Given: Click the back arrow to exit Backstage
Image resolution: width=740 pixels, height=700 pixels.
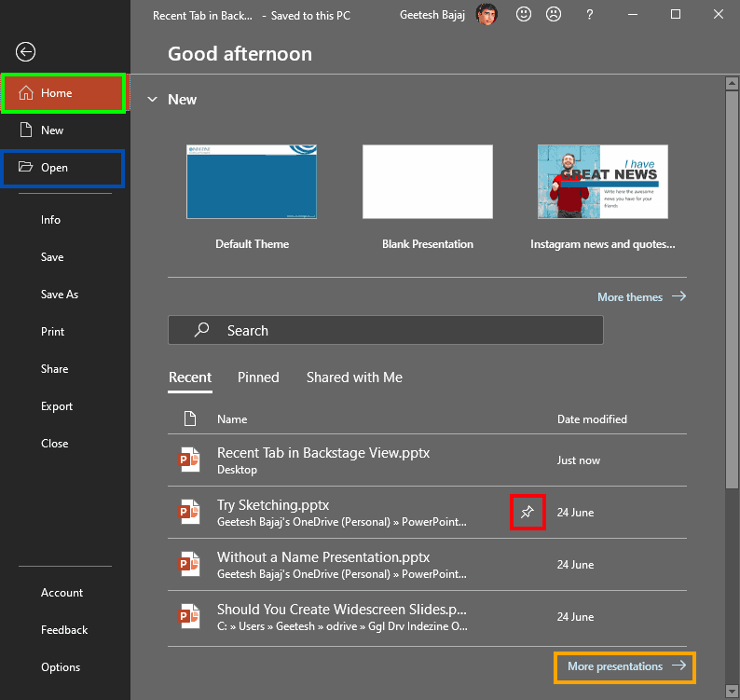Looking at the screenshot, I should tap(25, 52).
